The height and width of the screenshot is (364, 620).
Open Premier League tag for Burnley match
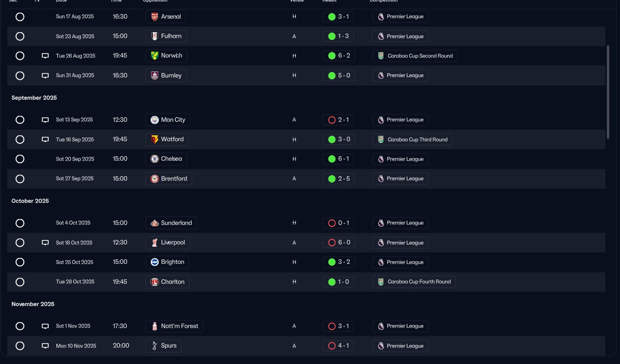[401, 75]
